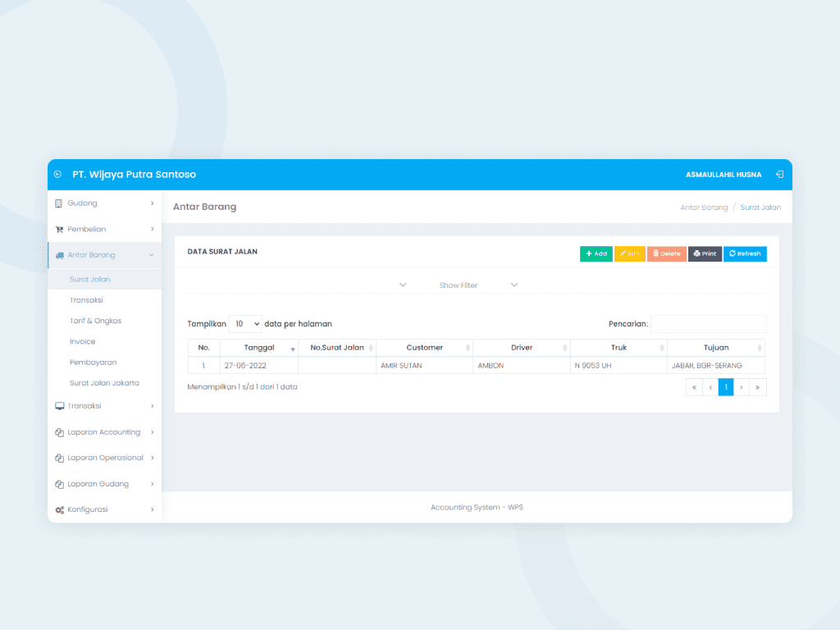840x630 pixels.
Task: Click the green Add button
Action: (596, 254)
